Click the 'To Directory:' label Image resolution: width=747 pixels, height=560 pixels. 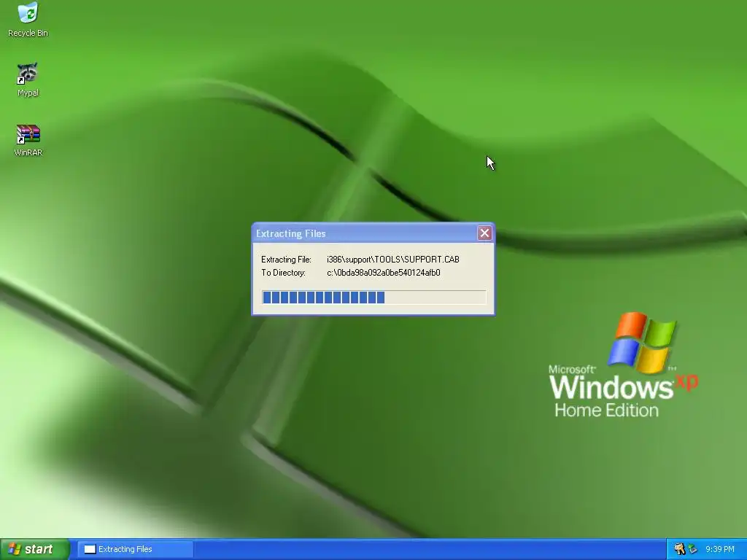(284, 273)
